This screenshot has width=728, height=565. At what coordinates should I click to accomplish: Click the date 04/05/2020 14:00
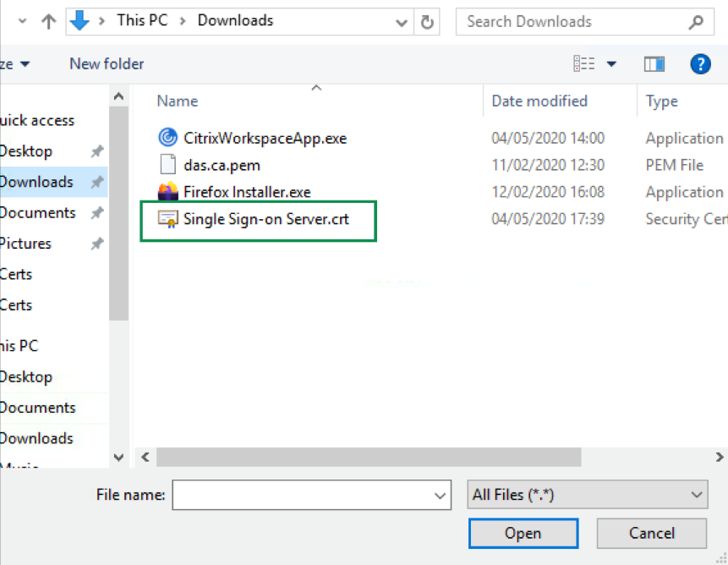[548, 138]
